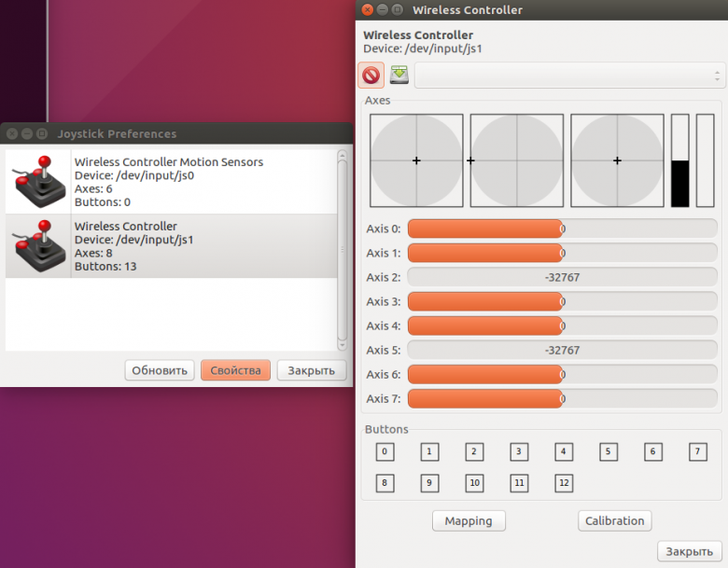Click button indicator 12
The image size is (728, 568).
[564, 483]
